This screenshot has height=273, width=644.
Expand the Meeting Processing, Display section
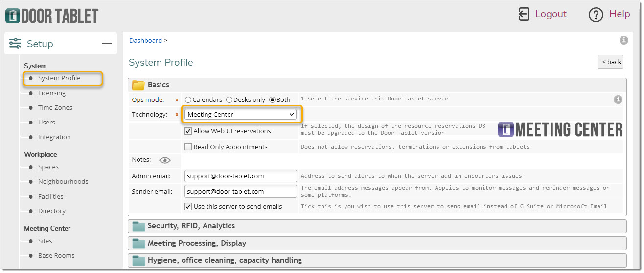pos(197,243)
